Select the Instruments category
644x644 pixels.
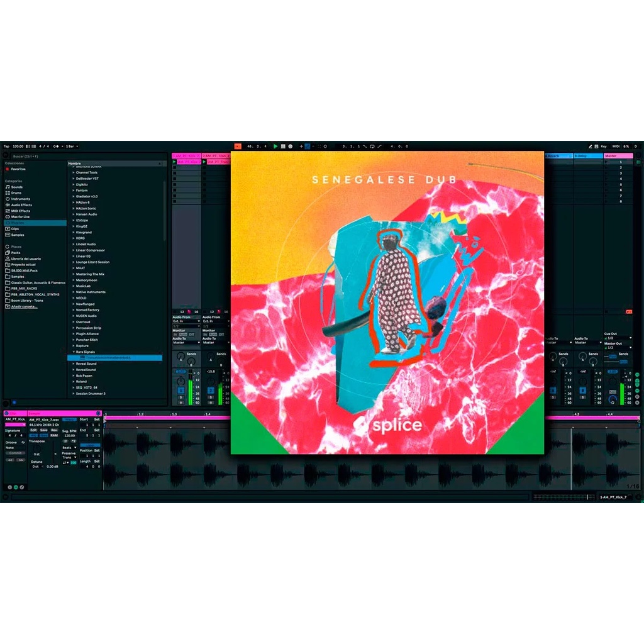pyautogui.click(x=21, y=199)
